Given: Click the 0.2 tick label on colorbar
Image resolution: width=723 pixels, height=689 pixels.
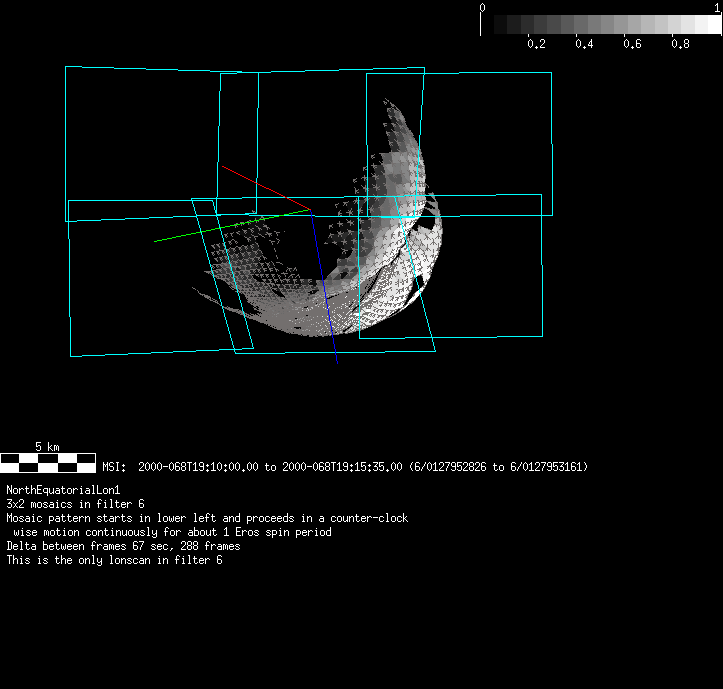Looking at the screenshot, I should pos(536,44).
